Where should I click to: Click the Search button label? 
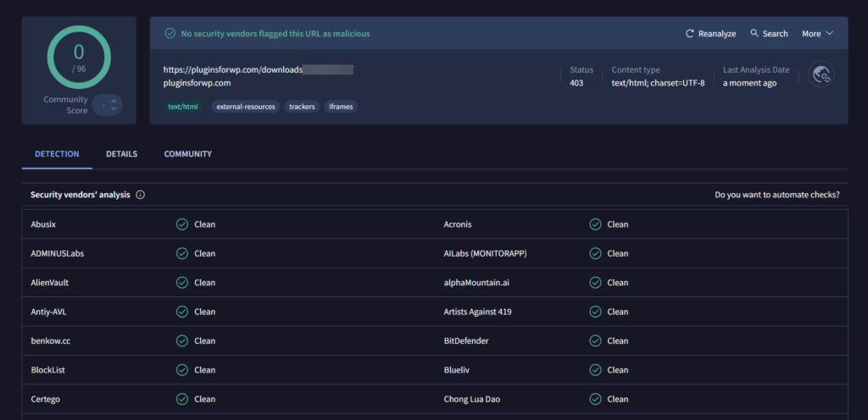pyautogui.click(x=775, y=34)
